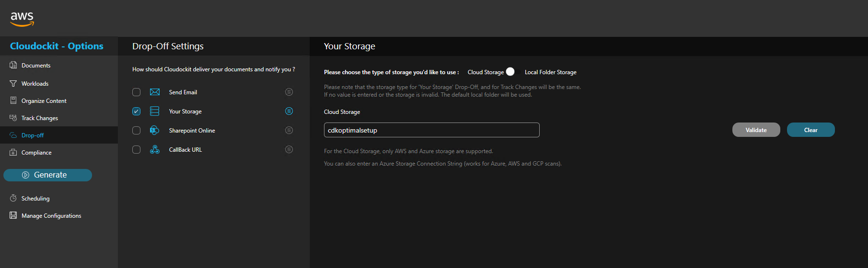This screenshot has width=868, height=268.
Task: Open the Documents sidebar icon
Action: [13, 65]
